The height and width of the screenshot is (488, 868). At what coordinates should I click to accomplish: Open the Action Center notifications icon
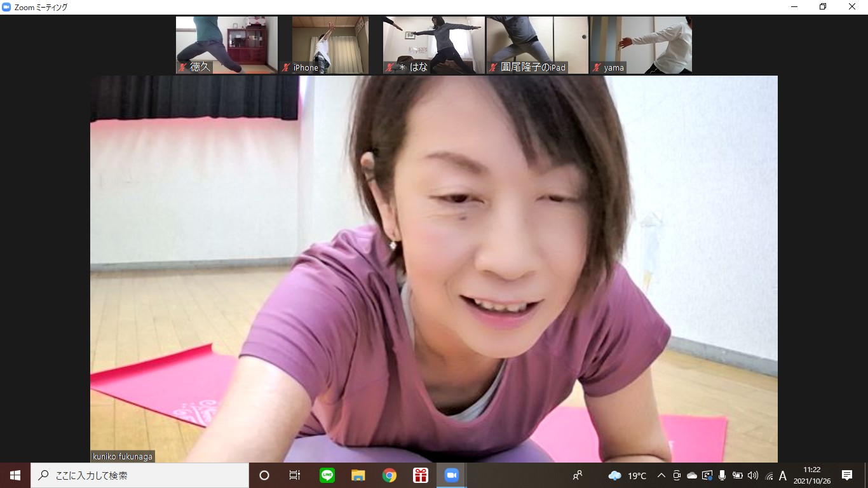pyautogui.click(x=847, y=475)
